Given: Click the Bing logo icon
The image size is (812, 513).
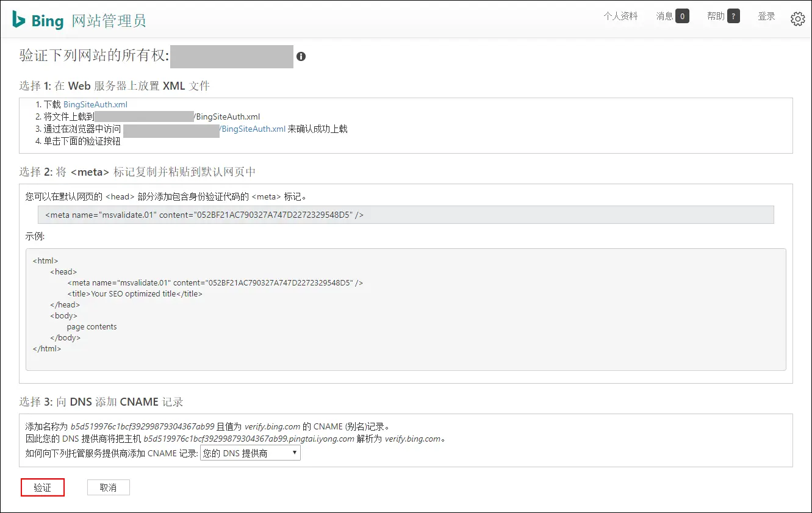Looking at the screenshot, I should tap(19, 20).
